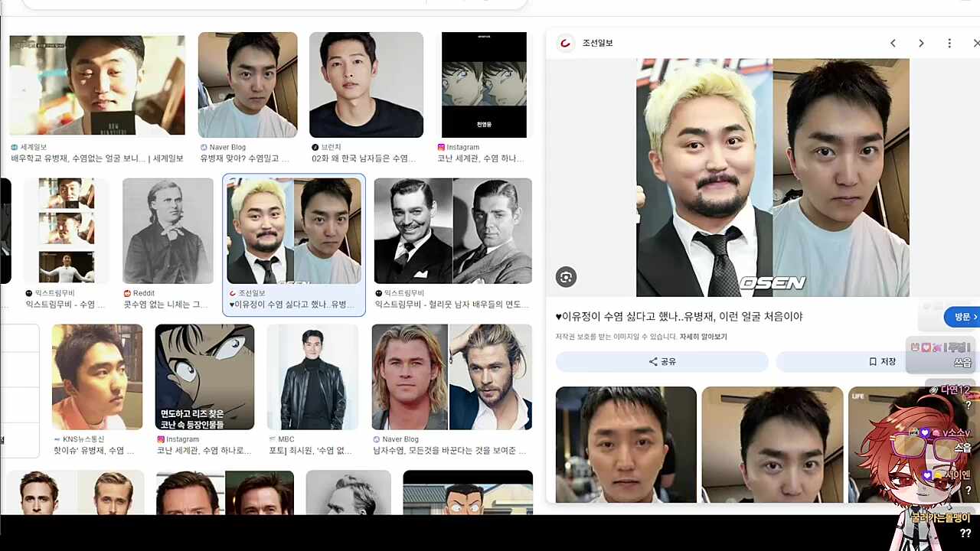Click a related image thumbnail below the article title
Image resolution: width=980 pixels, height=551 pixels.
click(x=626, y=445)
